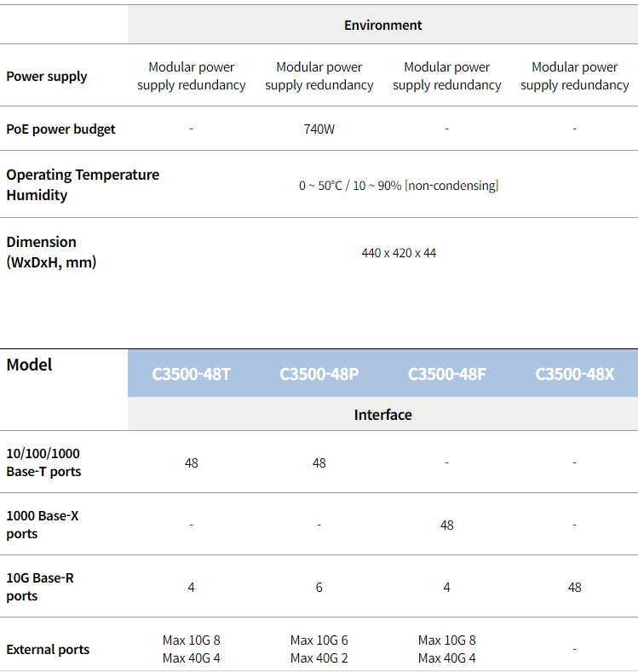The image size is (638, 672).
Task: Select the Operating Temperature Humidity label
Action: (x=83, y=185)
